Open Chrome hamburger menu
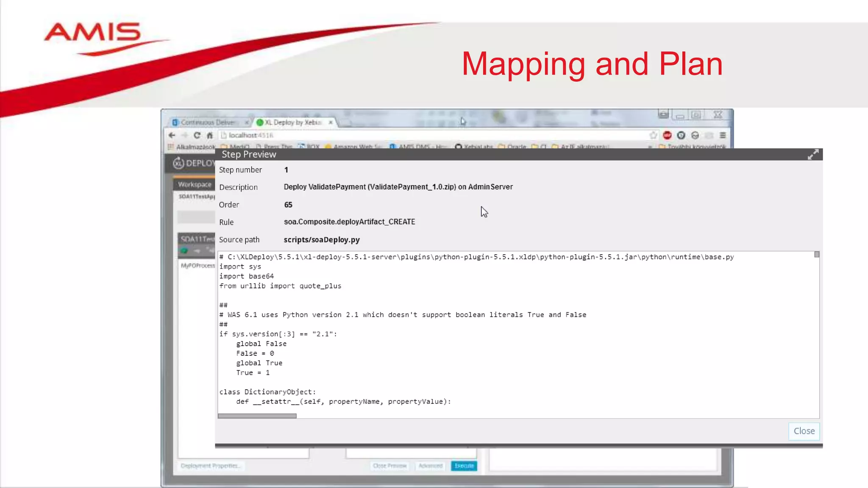 pyautogui.click(x=723, y=135)
